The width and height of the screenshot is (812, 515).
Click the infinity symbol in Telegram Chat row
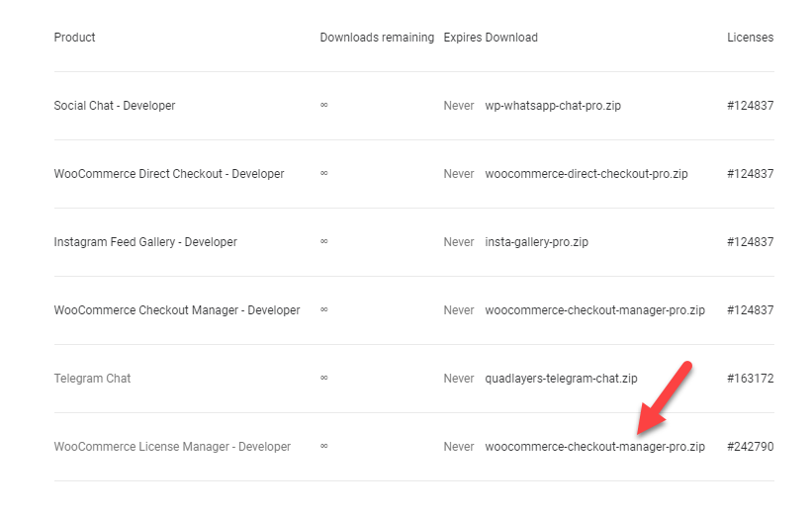pyautogui.click(x=324, y=378)
